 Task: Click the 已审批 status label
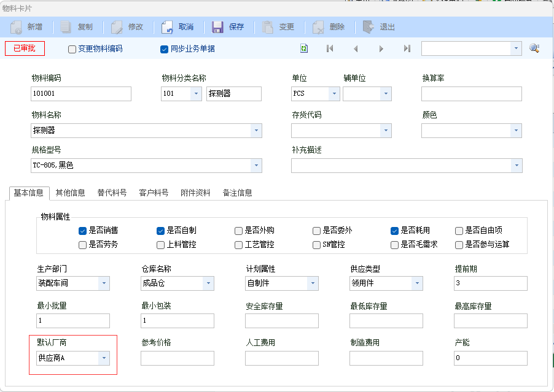(25, 48)
